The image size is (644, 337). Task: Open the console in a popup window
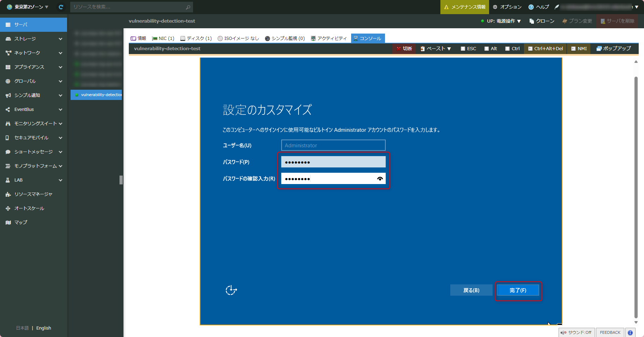[614, 48]
